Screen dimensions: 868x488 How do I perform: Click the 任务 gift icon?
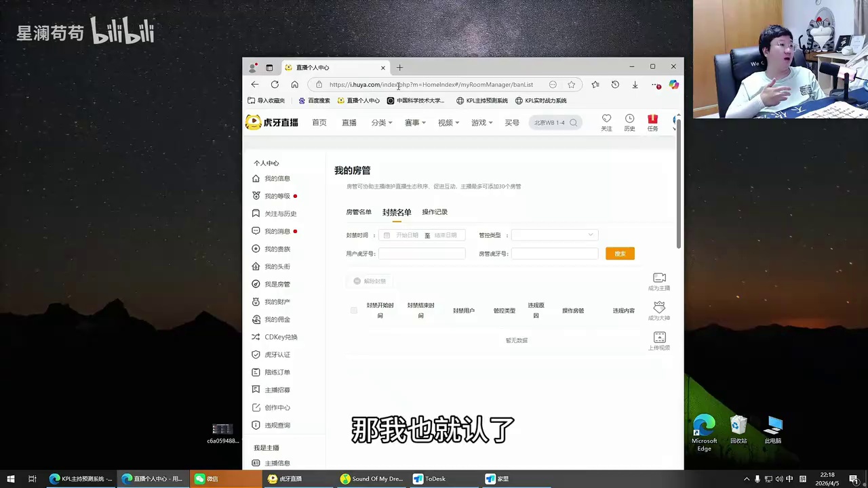[x=652, y=119]
